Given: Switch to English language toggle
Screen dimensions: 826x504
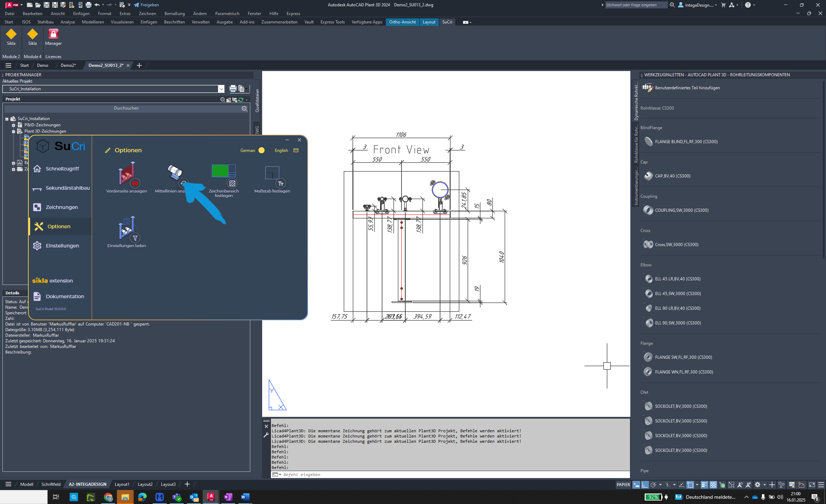Looking at the screenshot, I should (281, 150).
